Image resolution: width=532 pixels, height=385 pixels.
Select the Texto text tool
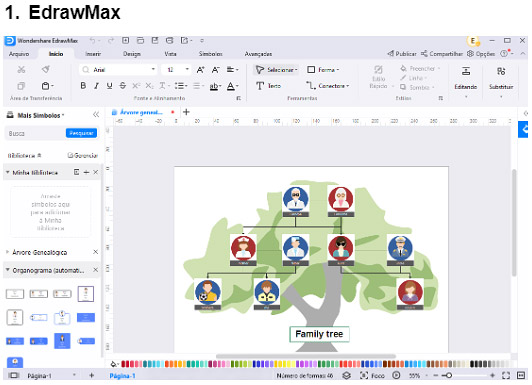[268, 86]
